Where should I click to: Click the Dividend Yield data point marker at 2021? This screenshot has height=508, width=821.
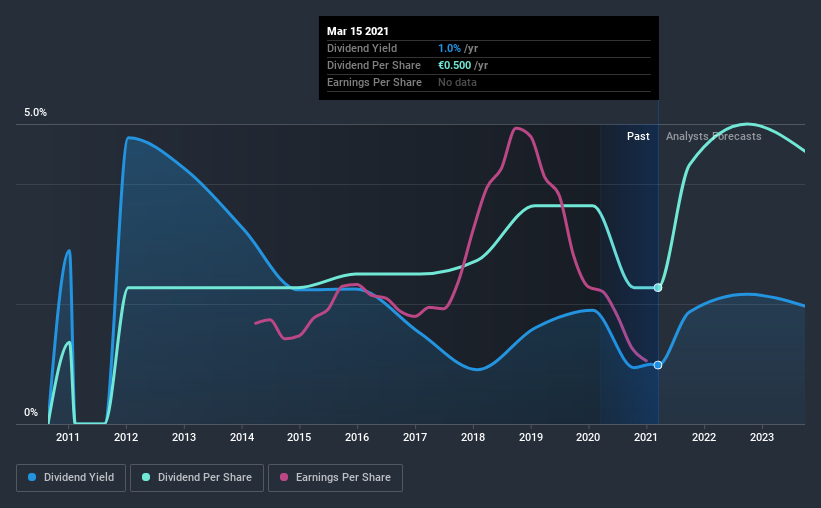coord(658,365)
